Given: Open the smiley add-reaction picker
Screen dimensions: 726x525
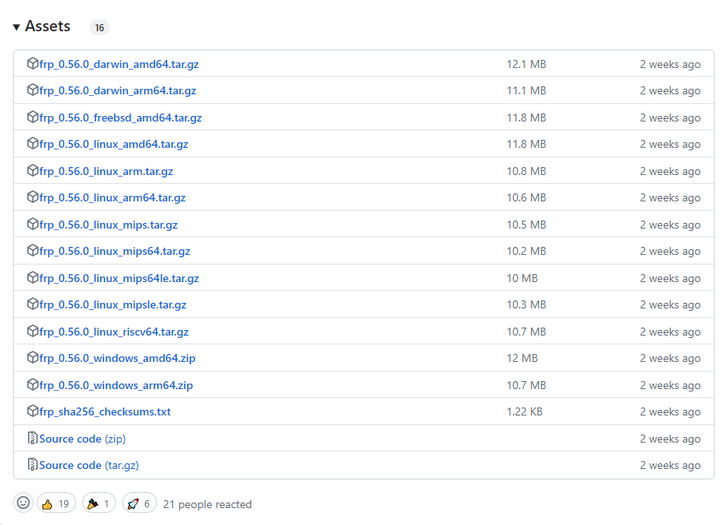Looking at the screenshot, I should (x=24, y=503).
